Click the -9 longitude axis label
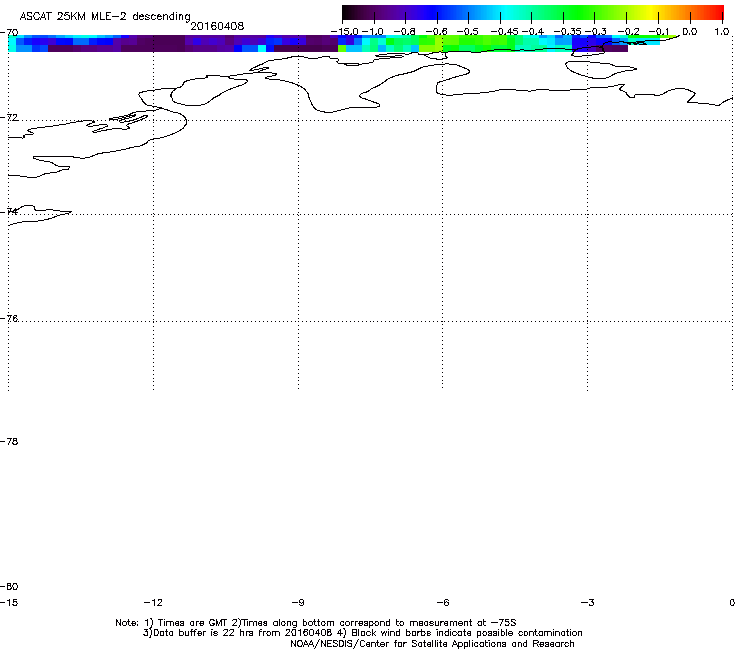 [298, 603]
